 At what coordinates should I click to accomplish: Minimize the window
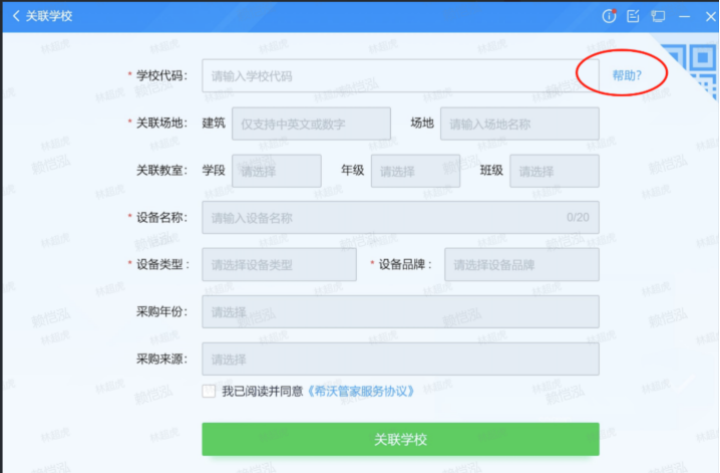tap(683, 16)
